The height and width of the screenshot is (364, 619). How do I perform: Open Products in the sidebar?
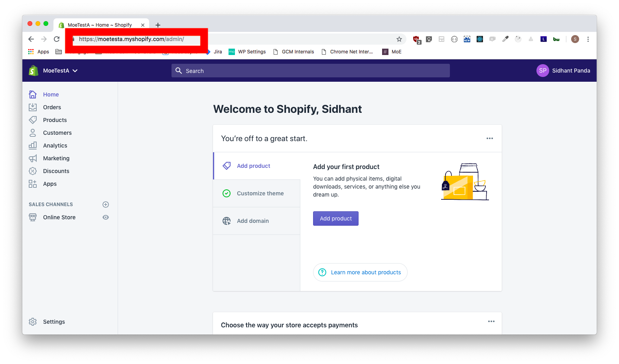[55, 120]
